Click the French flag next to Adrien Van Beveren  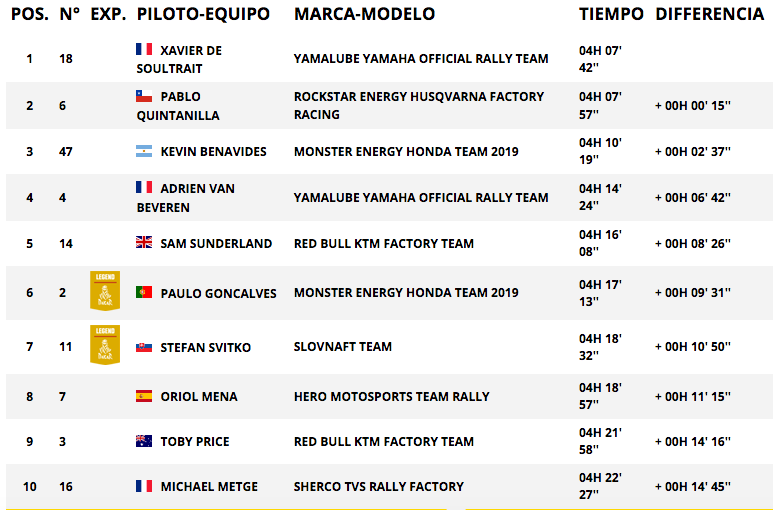144,187
